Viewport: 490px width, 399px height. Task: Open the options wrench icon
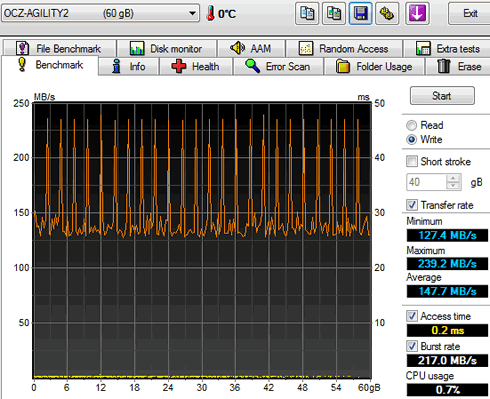tap(387, 13)
